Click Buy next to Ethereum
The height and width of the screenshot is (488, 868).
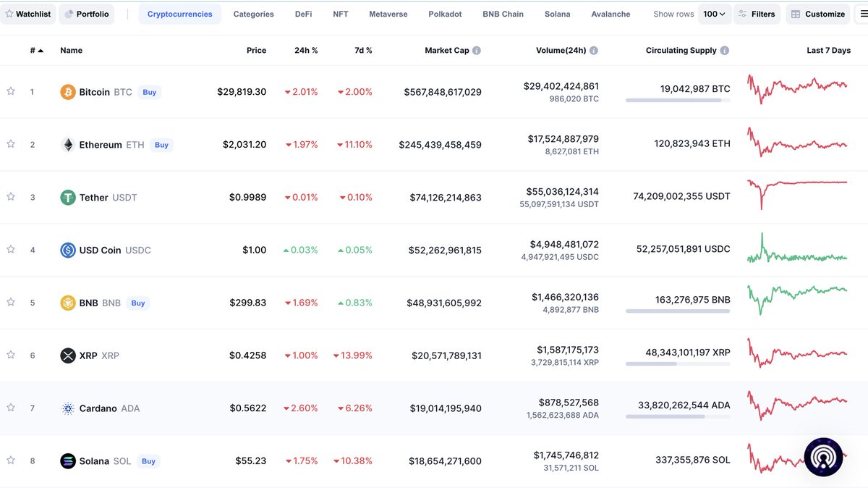click(161, 145)
